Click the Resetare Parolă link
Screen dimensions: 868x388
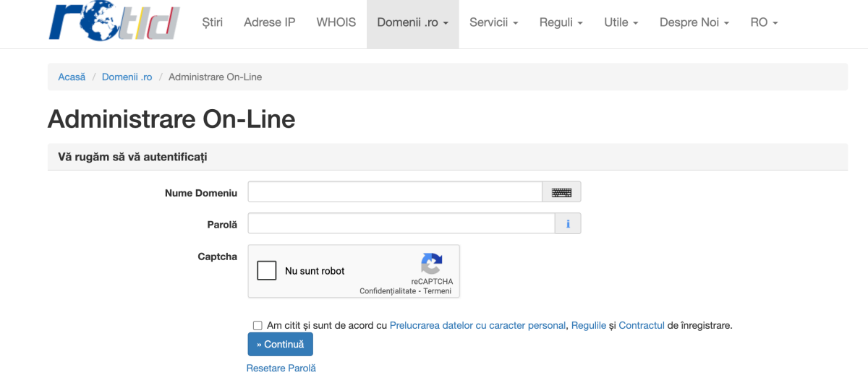coord(281,368)
